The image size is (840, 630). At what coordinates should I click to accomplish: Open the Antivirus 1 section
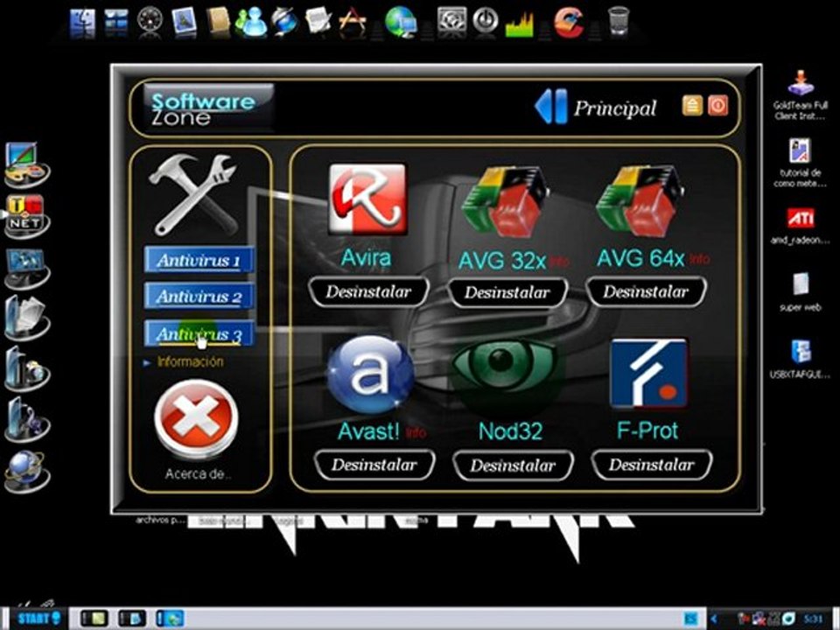(x=199, y=261)
